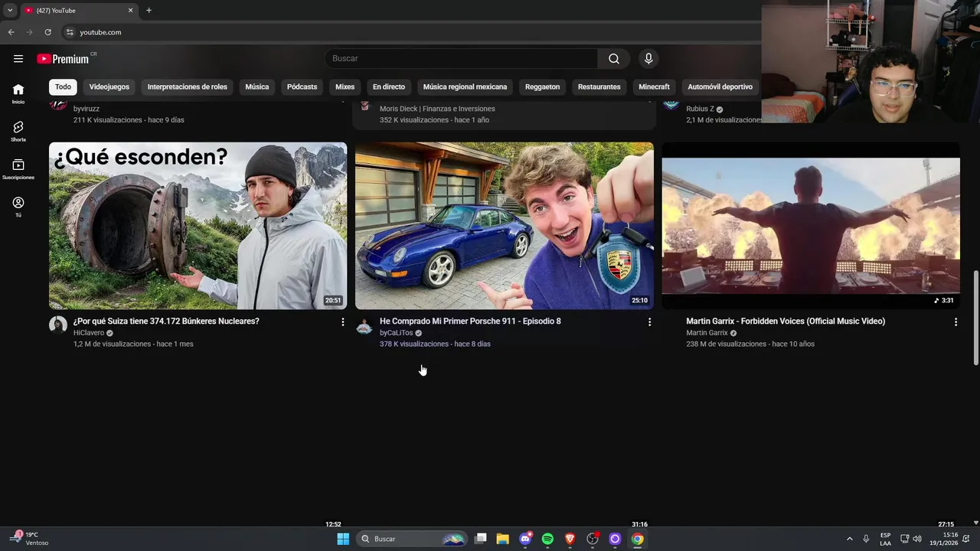Open title 'He Comprado Mi Primer Porsche 911'

click(470, 321)
